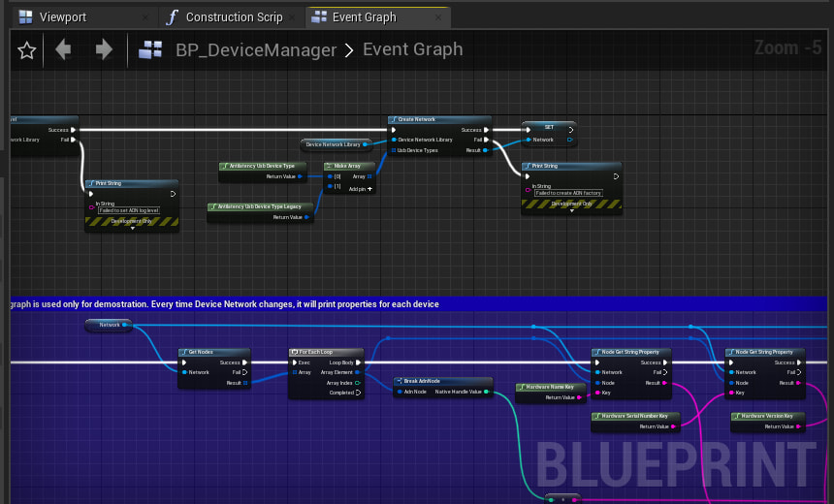Select the Create Network node header
The width and height of the screenshot is (834, 504).
[439, 119]
